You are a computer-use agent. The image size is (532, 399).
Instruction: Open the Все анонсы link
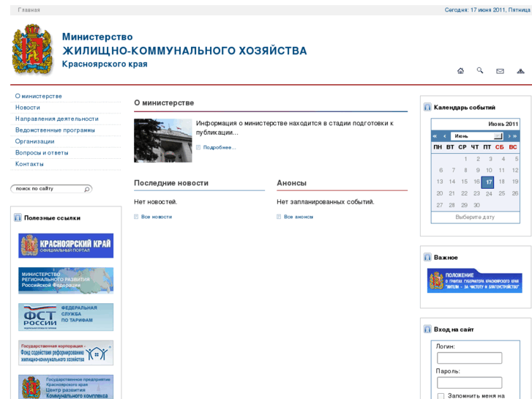click(299, 217)
